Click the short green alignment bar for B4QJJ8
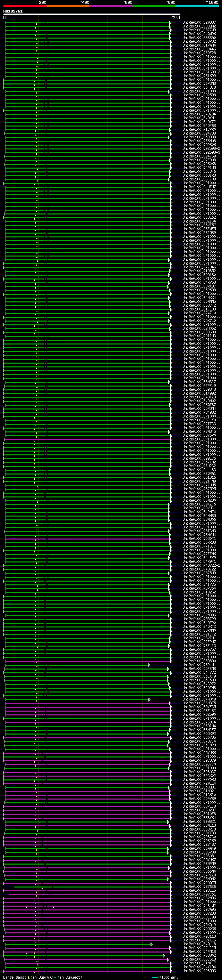 click(78, 944)
